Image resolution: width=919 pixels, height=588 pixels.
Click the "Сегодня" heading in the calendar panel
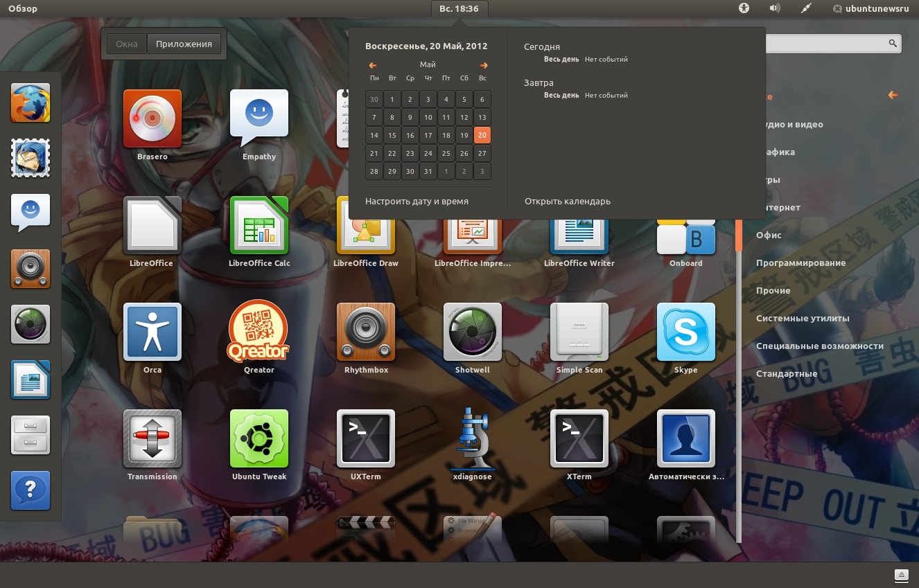click(x=542, y=47)
